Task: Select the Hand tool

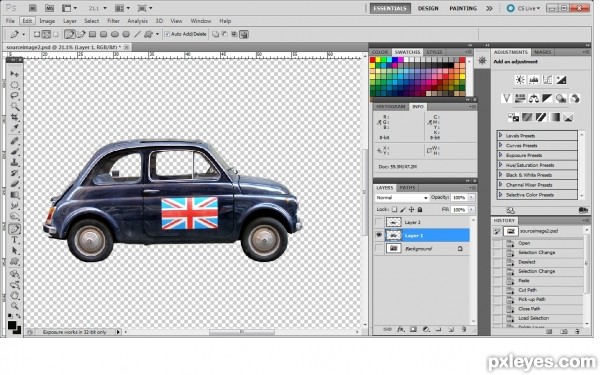Action: click(x=15, y=295)
